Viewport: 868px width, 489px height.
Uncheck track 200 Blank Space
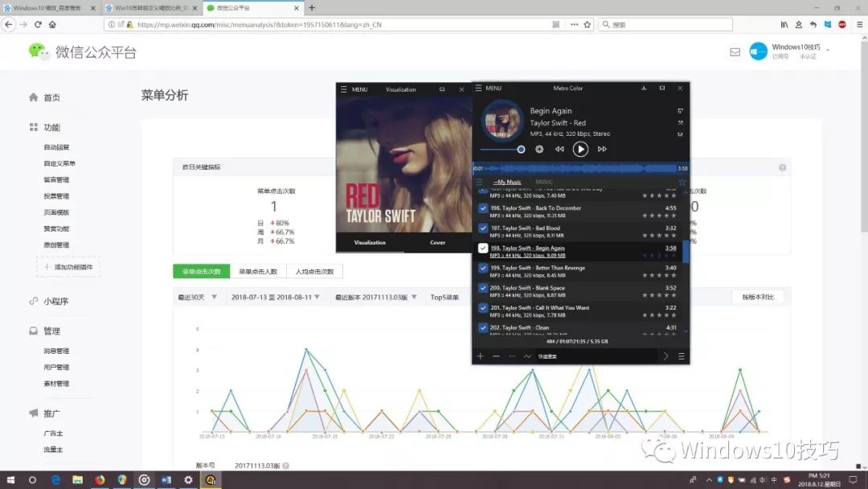click(x=483, y=288)
